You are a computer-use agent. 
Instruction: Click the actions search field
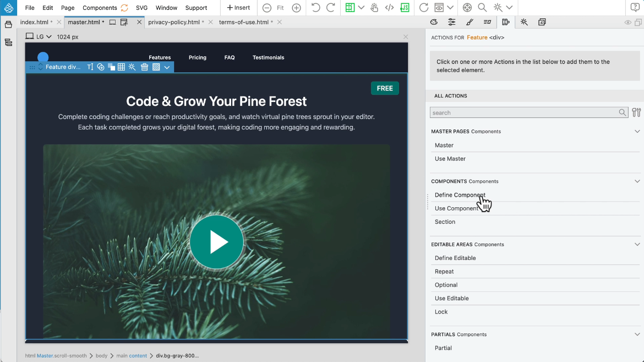[x=524, y=112]
